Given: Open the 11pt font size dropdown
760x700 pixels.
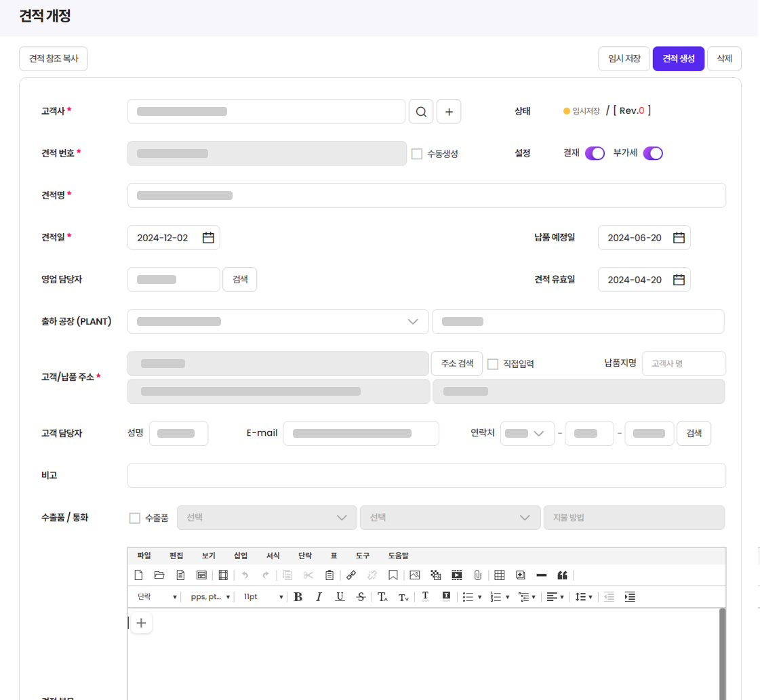Looking at the screenshot, I should click(263, 597).
